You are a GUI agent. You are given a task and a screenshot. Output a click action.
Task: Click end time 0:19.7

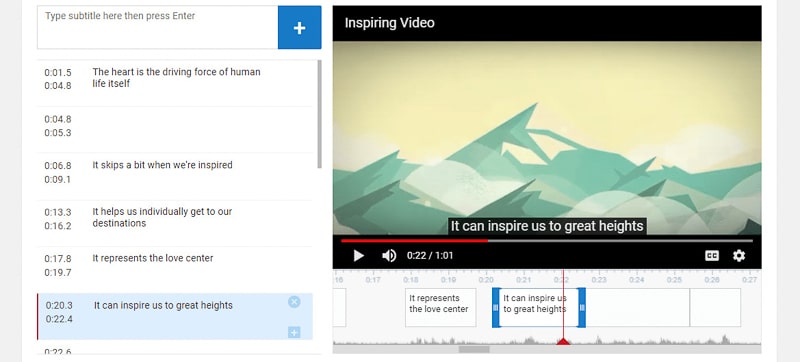(x=58, y=272)
